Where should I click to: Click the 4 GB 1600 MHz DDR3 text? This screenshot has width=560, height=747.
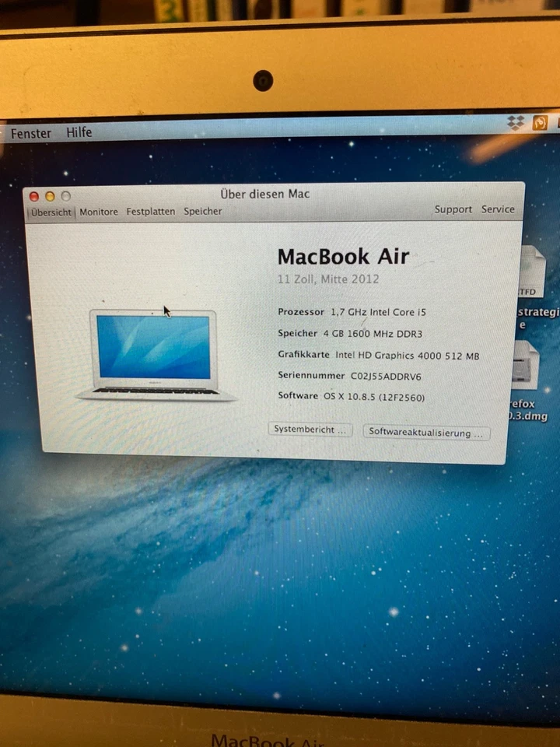tap(373, 334)
